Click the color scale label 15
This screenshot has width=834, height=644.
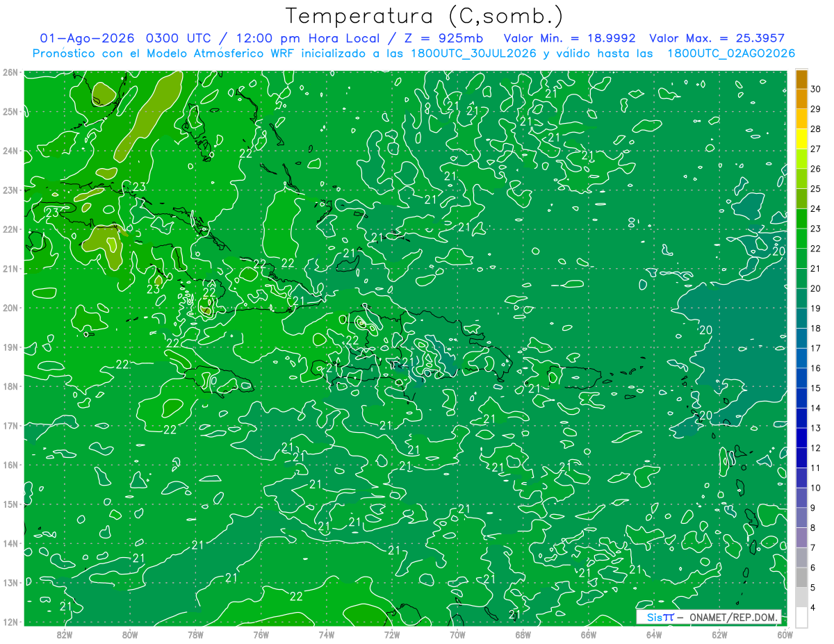coord(816,388)
